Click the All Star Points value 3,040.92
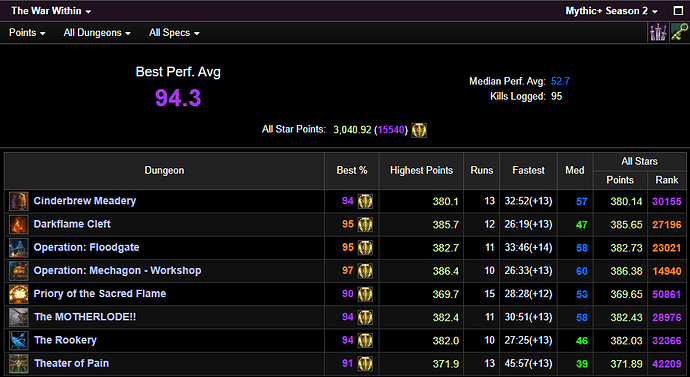This screenshot has width=690, height=377. point(352,130)
